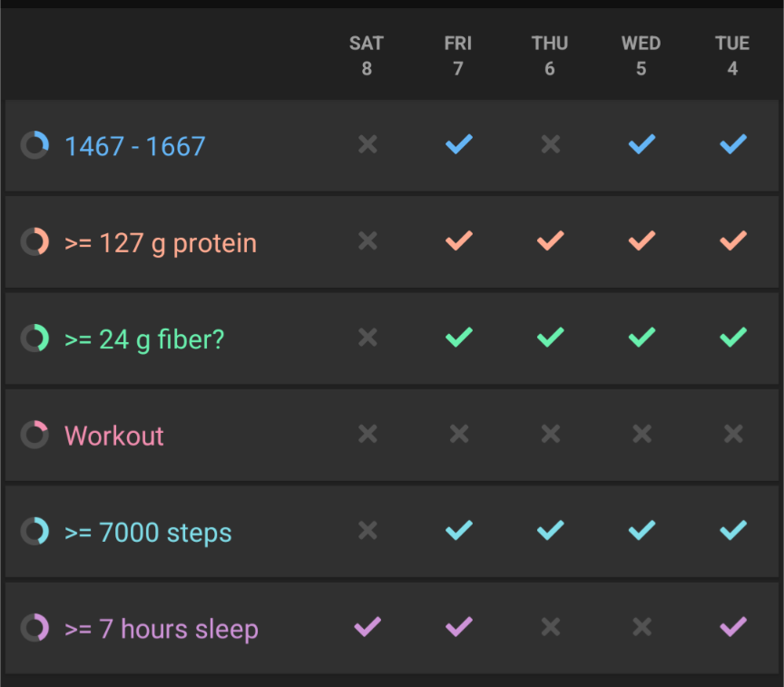Click the green ring icon beside fiber habit
This screenshot has width=784, height=687.
pyautogui.click(x=34, y=339)
